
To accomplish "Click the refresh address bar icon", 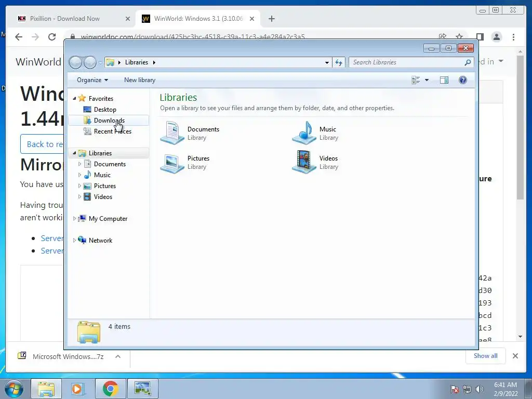I will [339, 62].
